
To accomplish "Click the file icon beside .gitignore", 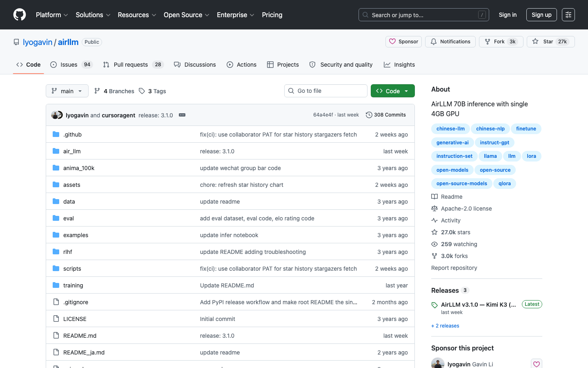I will 56,302.
